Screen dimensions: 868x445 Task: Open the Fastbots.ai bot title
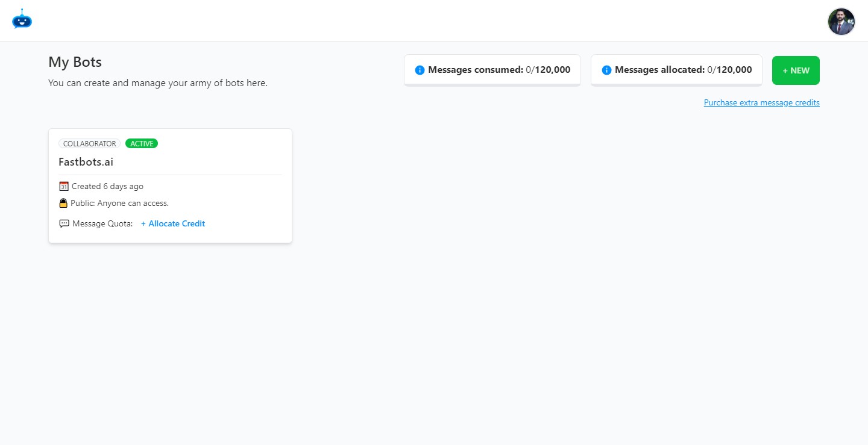[86, 162]
